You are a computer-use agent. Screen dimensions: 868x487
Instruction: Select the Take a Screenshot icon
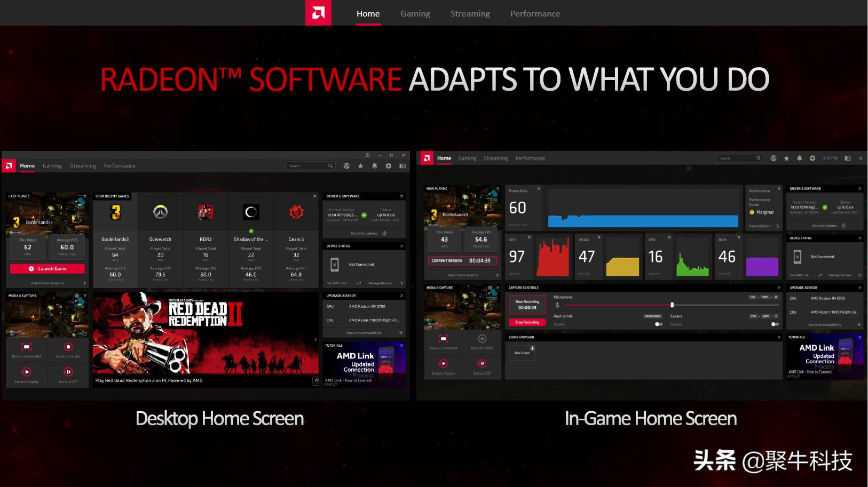27,348
